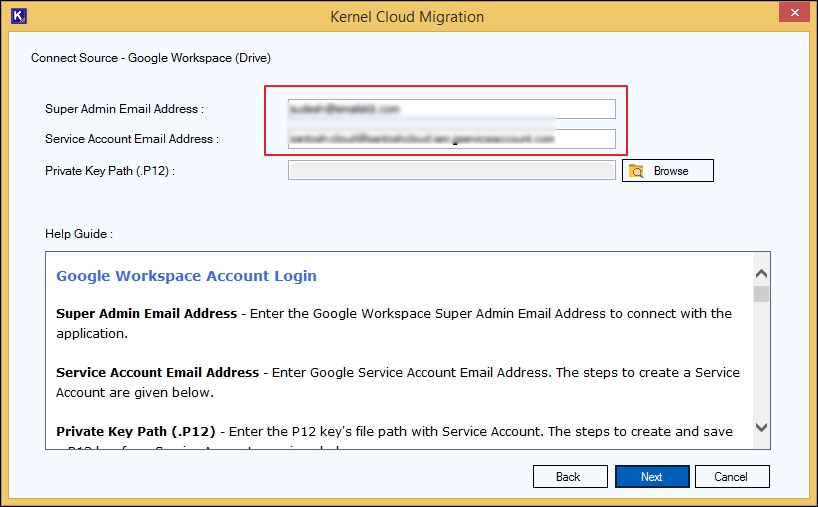Click the 'Private Key Path (.P12) :' form label
The width and height of the screenshot is (818, 507).
point(110,171)
